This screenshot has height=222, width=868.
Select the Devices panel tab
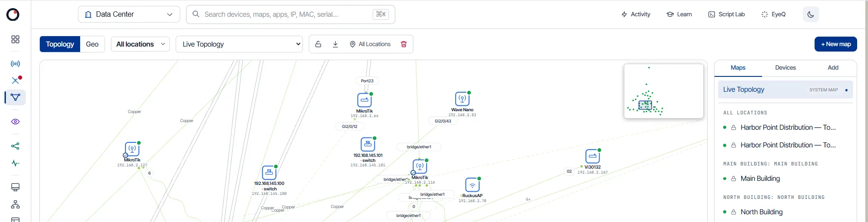pos(786,68)
